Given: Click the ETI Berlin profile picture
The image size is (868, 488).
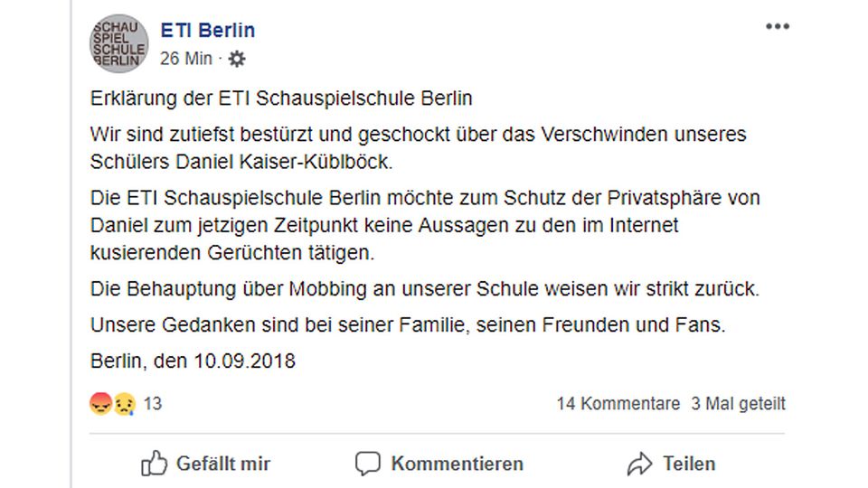Looking at the screenshot, I should click(118, 42).
